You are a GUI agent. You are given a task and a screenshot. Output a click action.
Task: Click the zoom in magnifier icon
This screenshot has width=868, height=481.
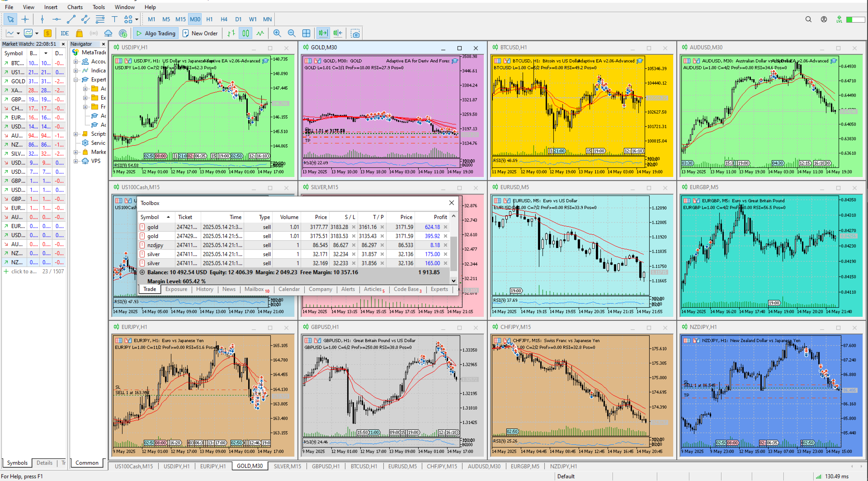pyautogui.click(x=277, y=33)
